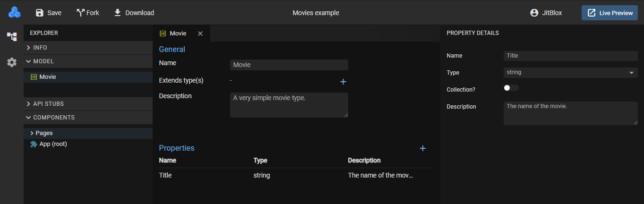The image size is (644, 204).
Task: Click the puzzle icon beside App (root)
Action: tap(34, 144)
